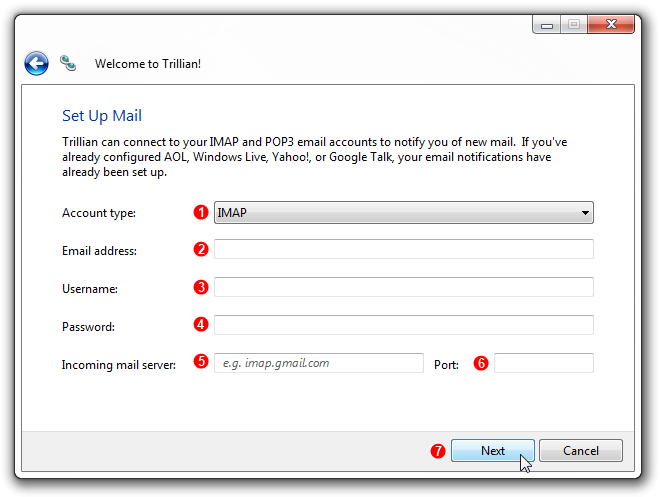Click the Incoming mail server field
The width and height of the screenshot is (660, 497).
pyautogui.click(x=319, y=363)
